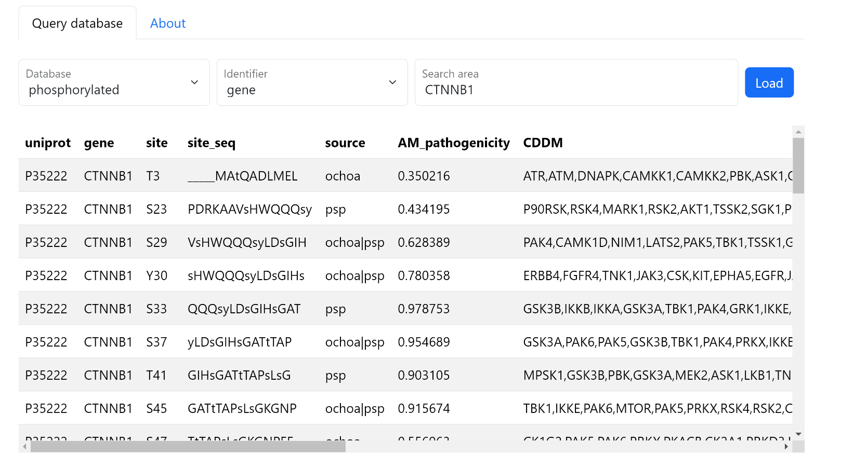Click CTNNB1 gene cell in S23 row

(x=108, y=209)
